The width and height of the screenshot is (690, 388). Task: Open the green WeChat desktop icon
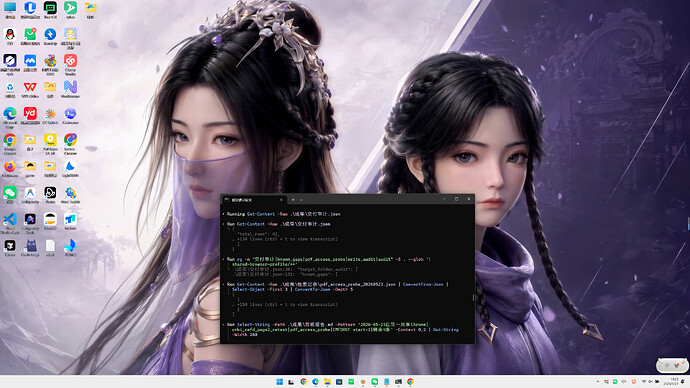tap(10, 194)
